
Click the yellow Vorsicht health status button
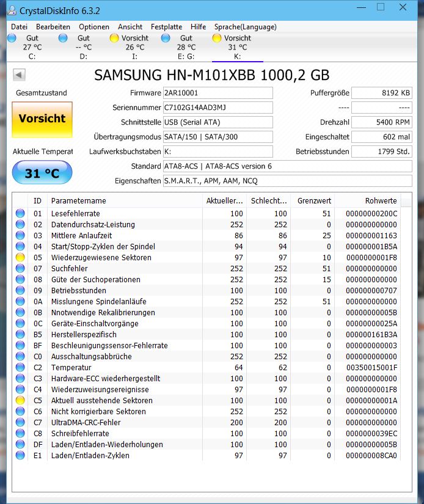(x=42, y=120)
